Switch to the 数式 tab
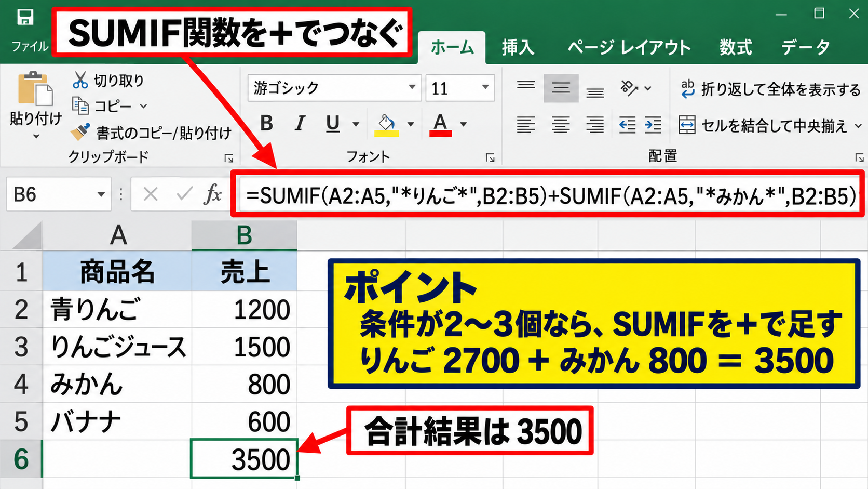Viewport: 868px width, 489px height. click(x=736, y=47)
